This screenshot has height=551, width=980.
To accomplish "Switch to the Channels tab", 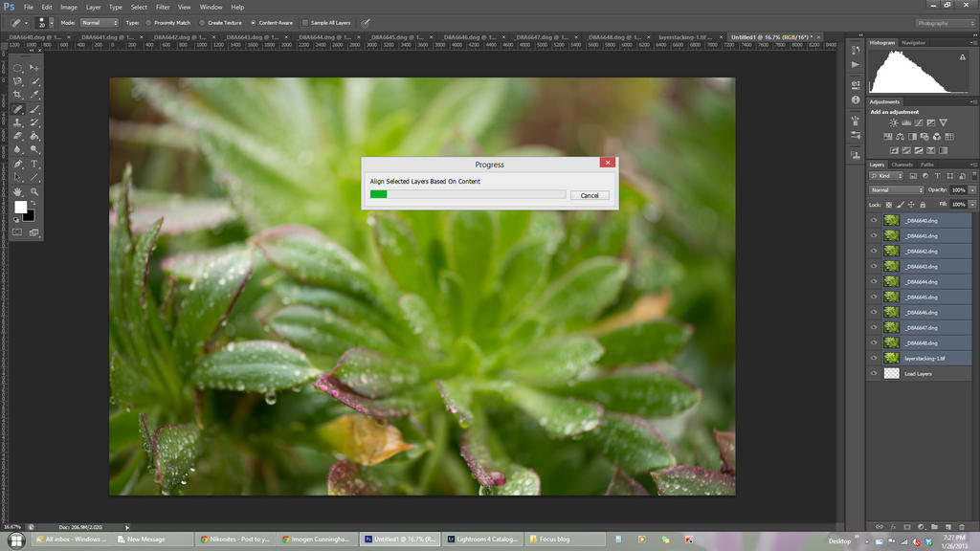I will tap(902, 165).
